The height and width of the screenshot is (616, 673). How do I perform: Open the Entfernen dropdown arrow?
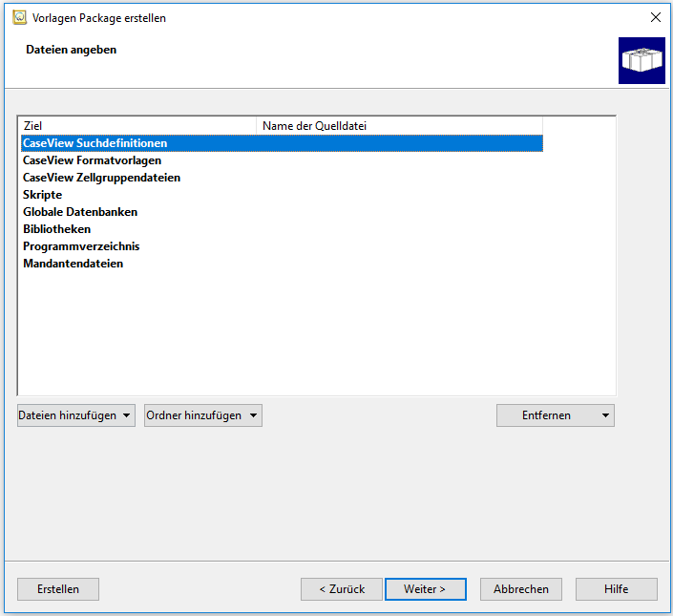(x=605, y=415)
